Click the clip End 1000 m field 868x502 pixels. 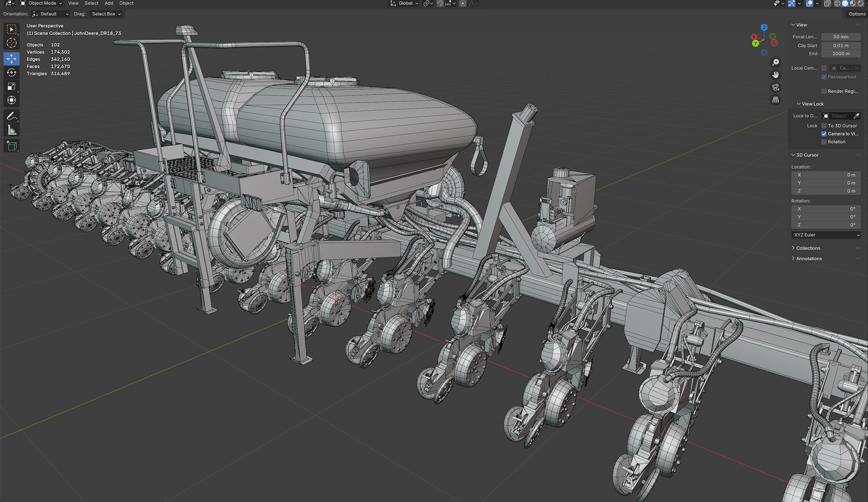pyautogui.click(x=841, y=54)
